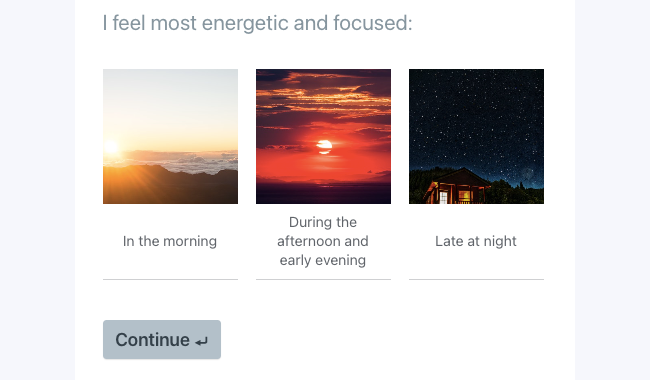The width and height of the screenshot is (650, 380).
Task: Choose "During the afternoon and early evening" label
Action: point(323,241)
